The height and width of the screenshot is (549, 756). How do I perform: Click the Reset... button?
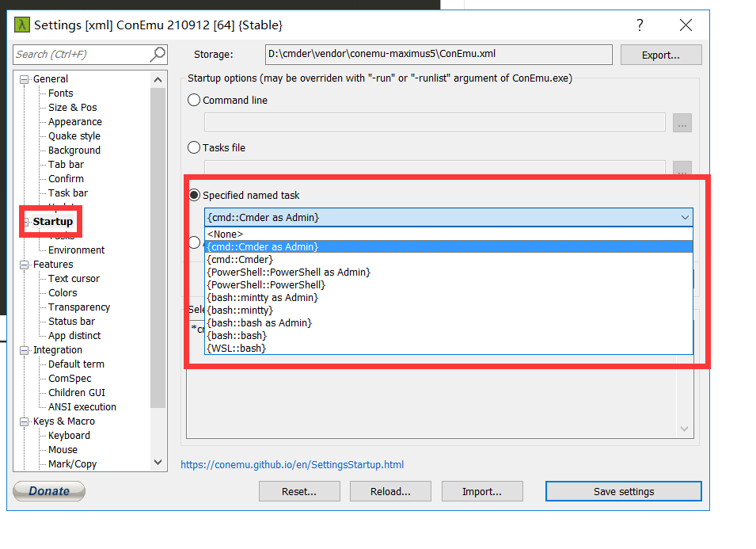coord(299,491)
